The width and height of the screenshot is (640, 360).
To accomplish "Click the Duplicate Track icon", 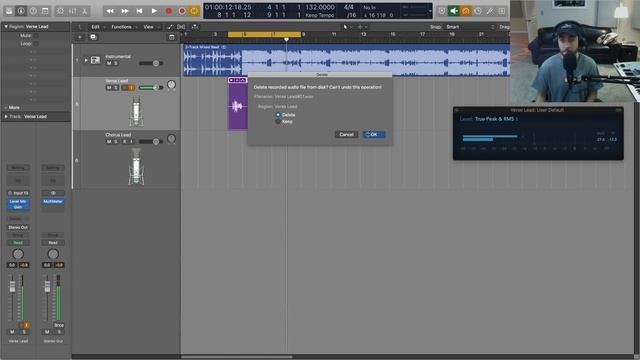I will tap(93, 37).
